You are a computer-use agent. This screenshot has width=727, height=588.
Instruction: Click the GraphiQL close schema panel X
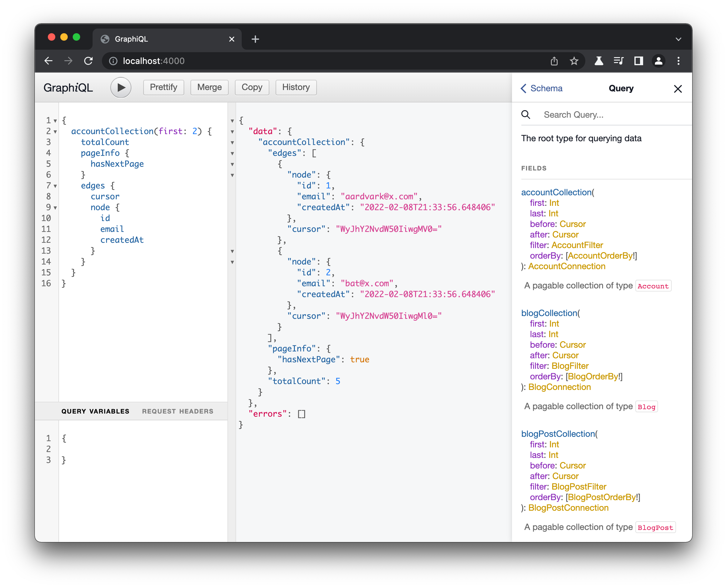click(678, 89)
